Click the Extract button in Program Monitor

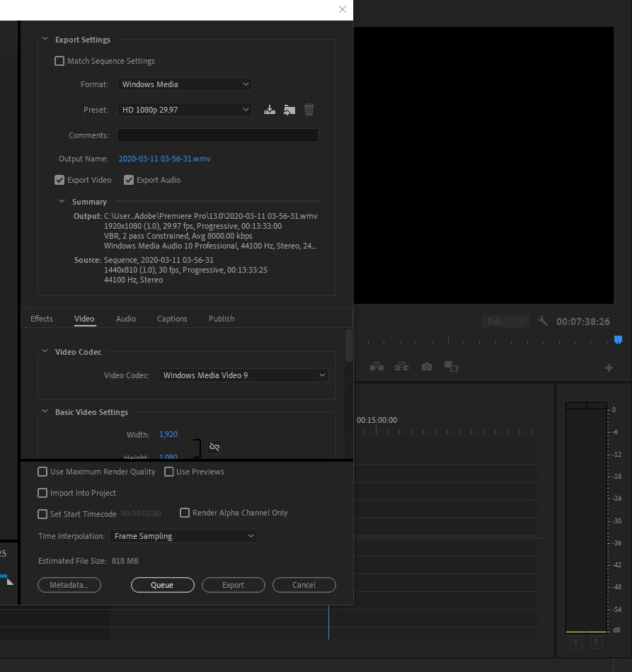tap(401, 366)
